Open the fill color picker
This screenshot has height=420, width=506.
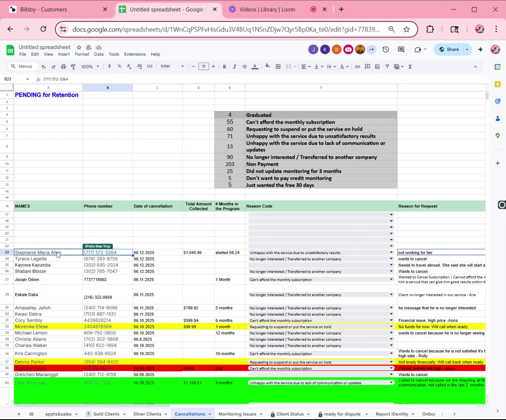pyautogui.click(x=267, y=66)
